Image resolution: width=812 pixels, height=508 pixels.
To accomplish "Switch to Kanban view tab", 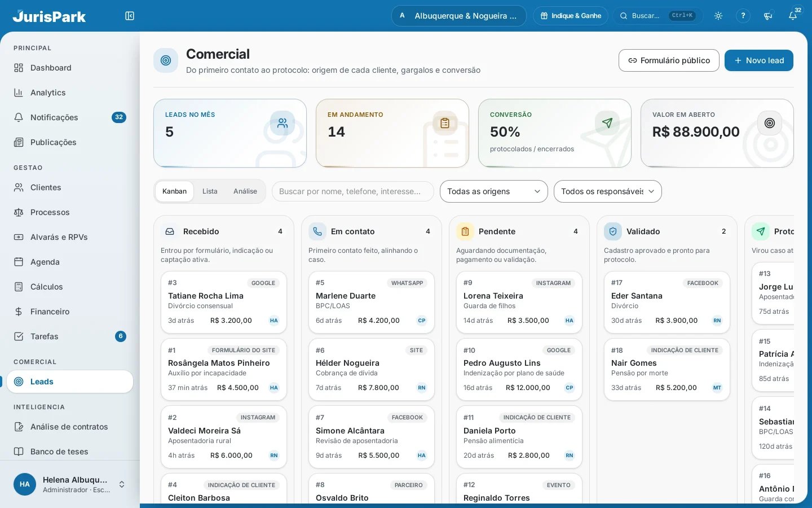I will coord(174,191).
